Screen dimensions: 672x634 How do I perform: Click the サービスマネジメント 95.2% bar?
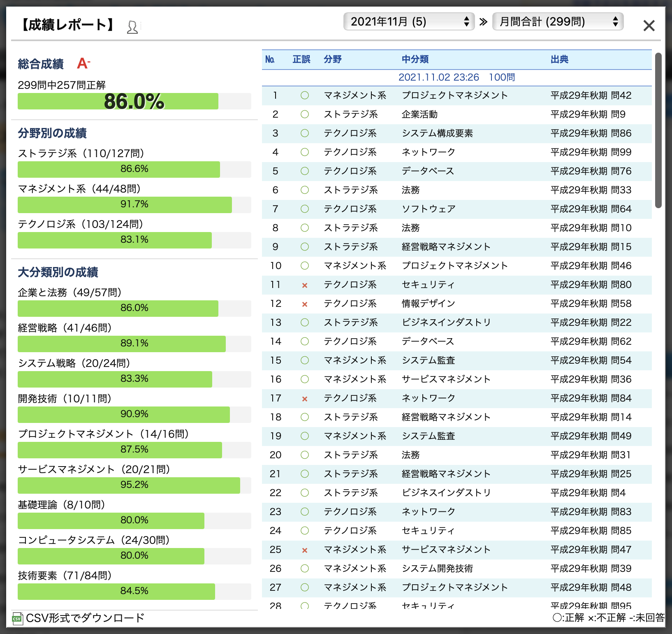click(134, 485)
